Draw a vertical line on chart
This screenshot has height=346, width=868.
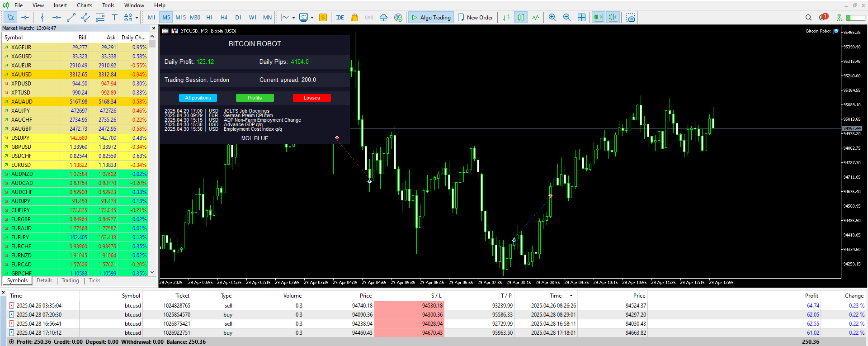tap(42, 18)
